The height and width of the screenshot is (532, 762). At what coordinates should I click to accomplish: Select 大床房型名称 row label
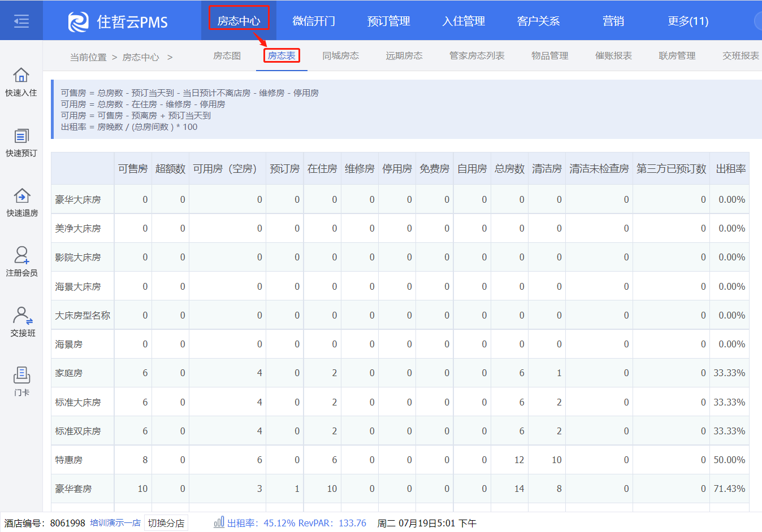(83, 315)
